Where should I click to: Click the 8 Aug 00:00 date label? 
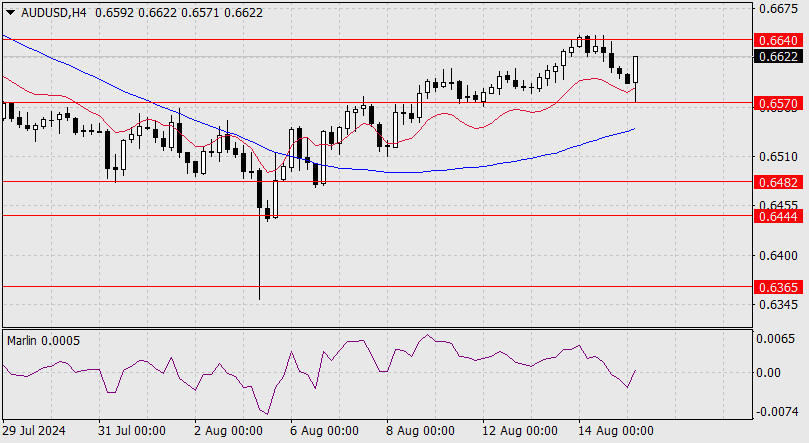pyautogui.click(x=420, y=431)
